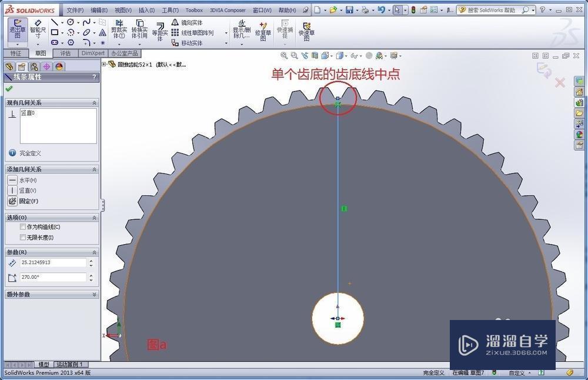Click the angle field showing 270.00°
The image size is (588, 380).
[x=54, y=277]
